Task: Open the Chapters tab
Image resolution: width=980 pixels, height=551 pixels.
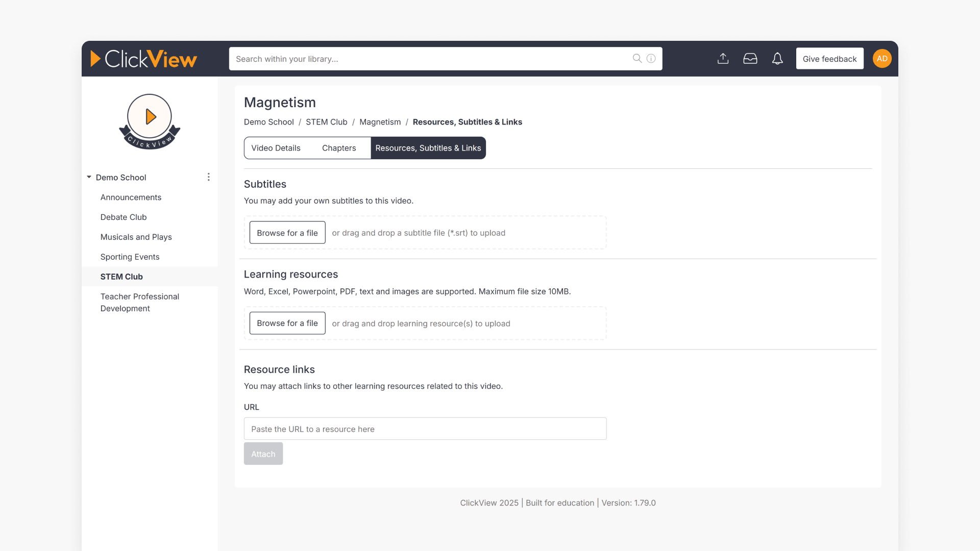Action: 338,148
